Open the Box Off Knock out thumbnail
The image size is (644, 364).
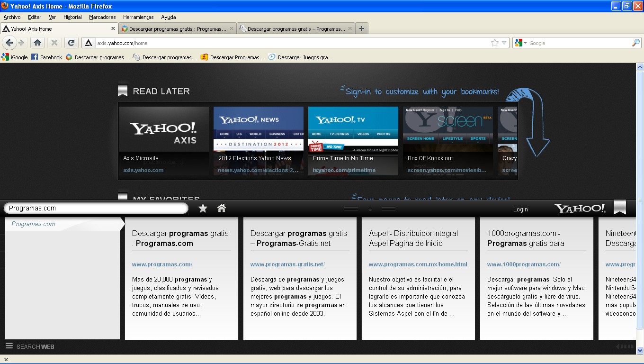447,141
